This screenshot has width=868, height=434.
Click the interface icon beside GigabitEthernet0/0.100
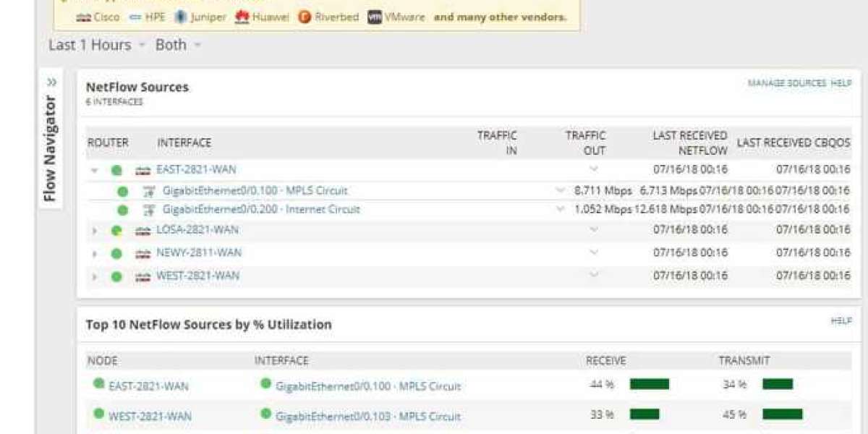(150, 190)
